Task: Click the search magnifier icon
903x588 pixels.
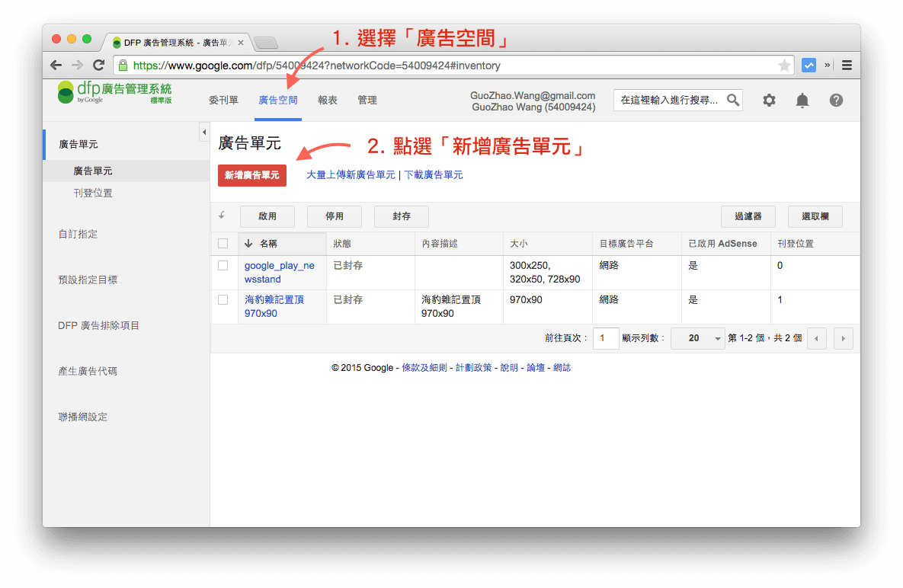Action: (x=732, y=100)
